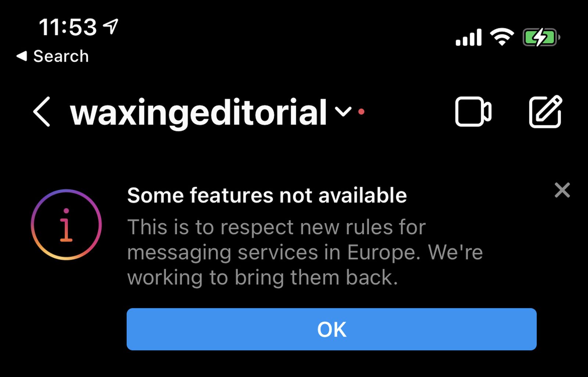Tap the 11:53 clock in status bar
This screenshot has width=588, height=377.
click(68, 27)
